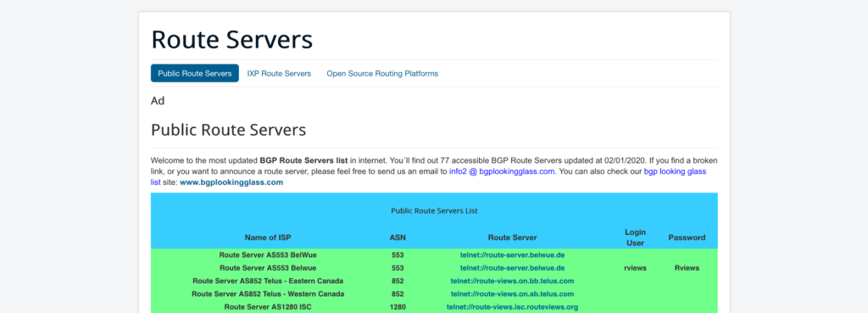This screenshot has height=313, width=868.
Task: Select the Public Route Servers tab
Action: [195, 73]
